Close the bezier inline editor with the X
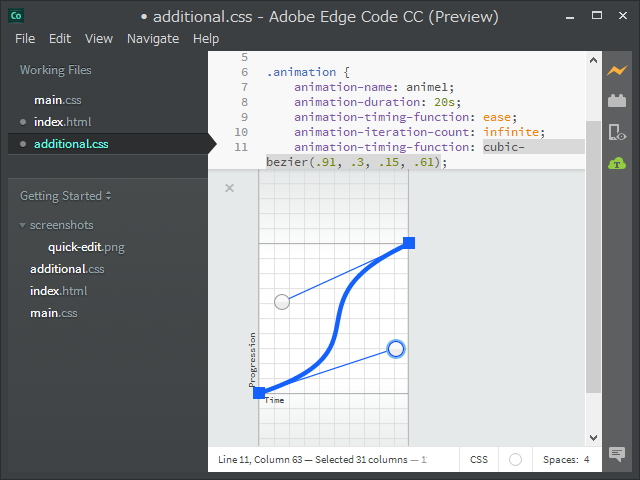 229,188
